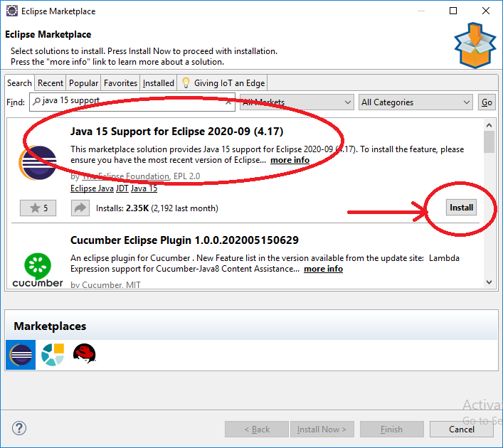Click the Install Now button
Image resolution: width=503 pixels, height=448 pixels.
point(322,430)
